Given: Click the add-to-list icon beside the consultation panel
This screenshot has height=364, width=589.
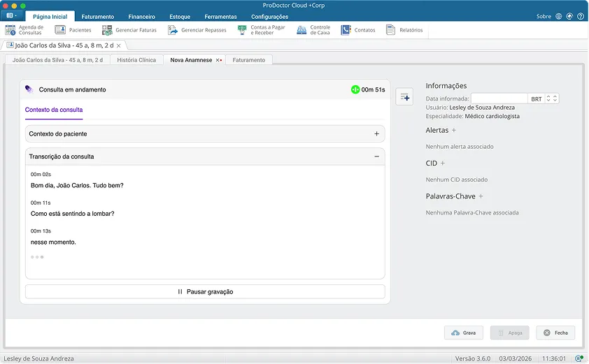Looking at the screenshot, I should [x=404, y=97].
